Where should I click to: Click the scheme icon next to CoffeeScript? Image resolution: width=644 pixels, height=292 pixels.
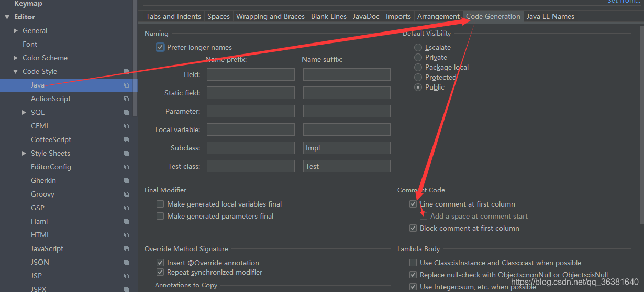126,139
